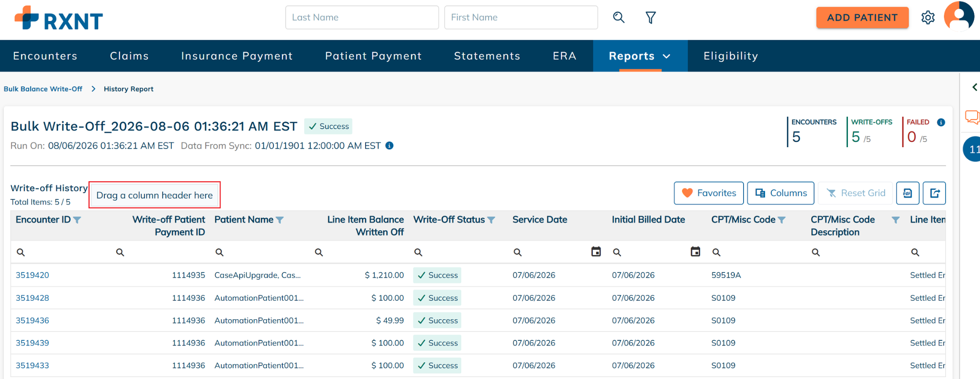This screenshot has width=980, height=379.
Task: Click the $ 1,210.00 amount cell
Action: (x=384, y=275)
